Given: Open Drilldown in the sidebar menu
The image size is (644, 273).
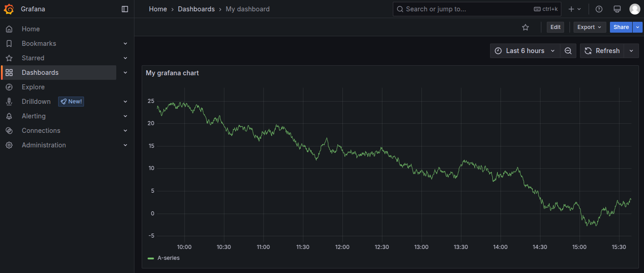Looking at the screenshot, I should point(36,102).
